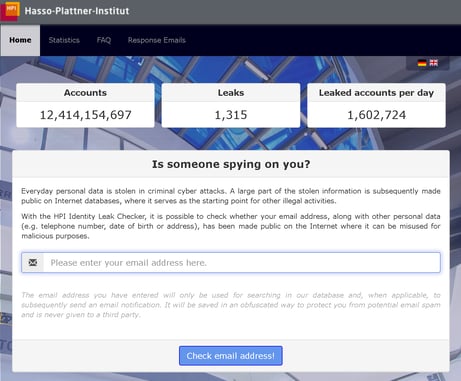Select the Leaked accounts per day heading
The width and height of the screenshot is (461, 381).
[x=376, y=93]
